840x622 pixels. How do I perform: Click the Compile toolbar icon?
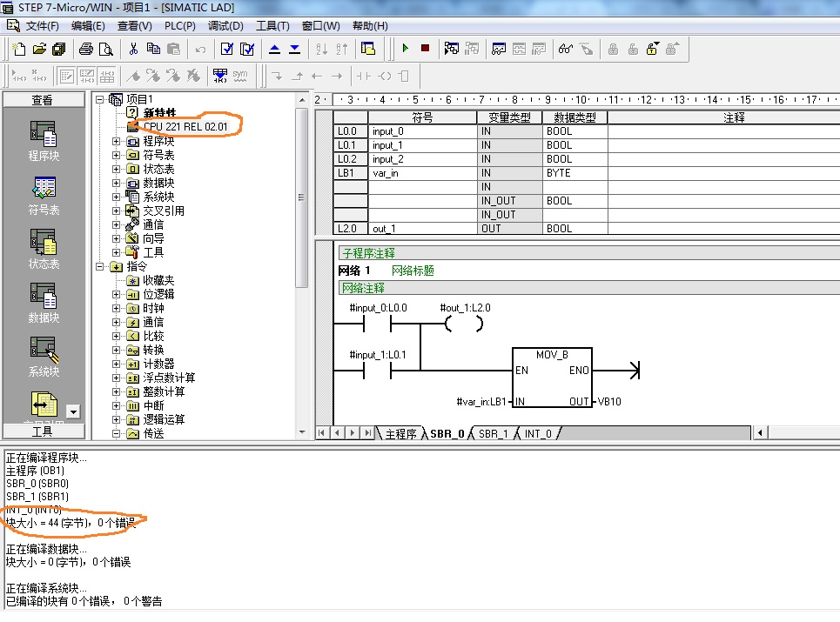click(x=226, y=50)
